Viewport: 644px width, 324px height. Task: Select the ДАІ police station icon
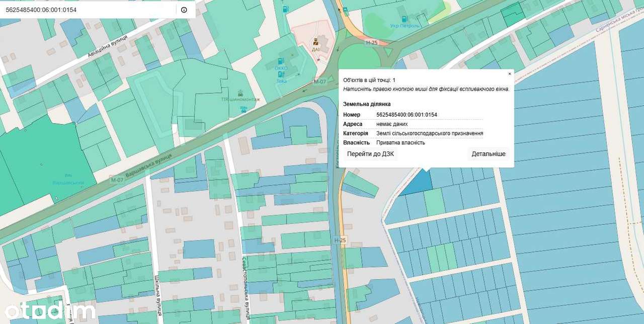tap(315, 42)
